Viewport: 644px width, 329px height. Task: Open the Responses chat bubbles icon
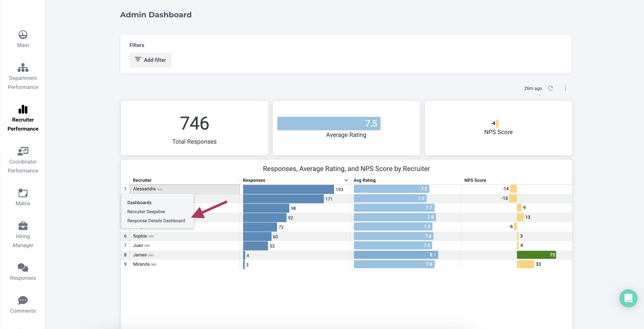tap(23, 267)
